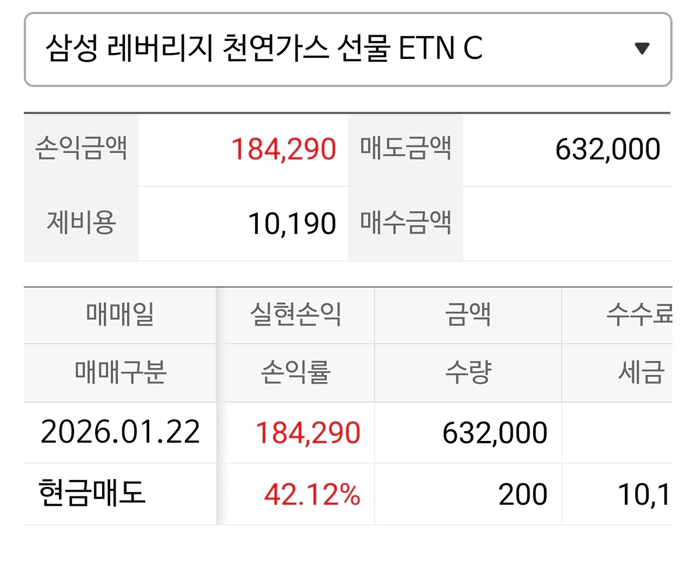
Task: Click the 손익금액 label cell
Action: click(81, 149)
